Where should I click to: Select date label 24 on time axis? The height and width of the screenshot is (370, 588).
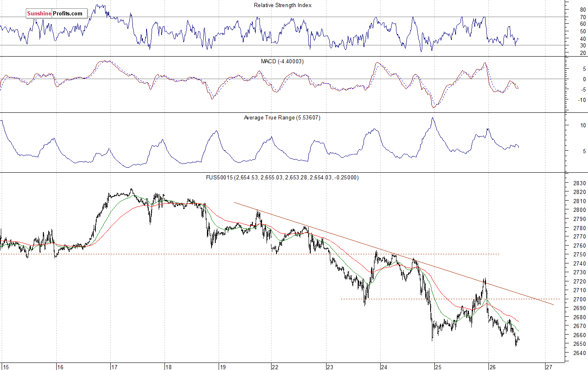click(x=384, y=367)
